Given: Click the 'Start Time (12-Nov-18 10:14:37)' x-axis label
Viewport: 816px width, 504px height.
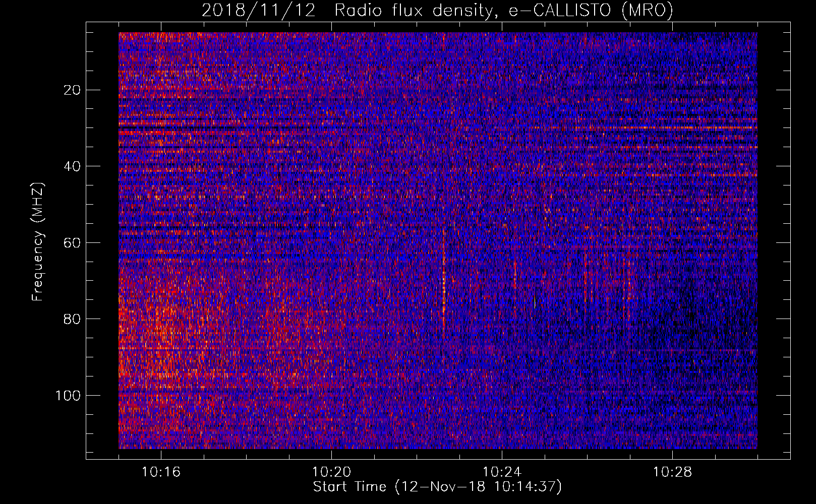Looking at the screenshot, I should click(437, 487).
